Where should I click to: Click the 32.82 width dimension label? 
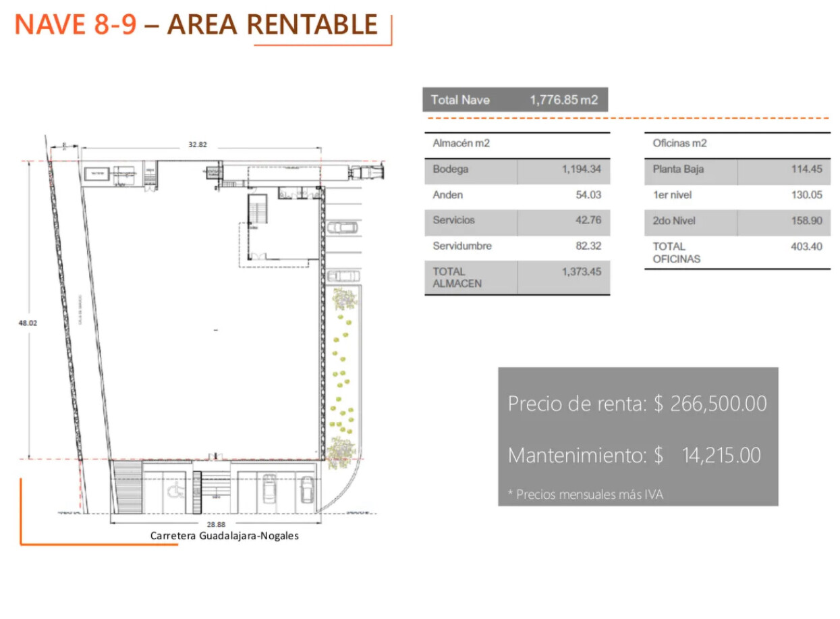(x=196, y=144)
